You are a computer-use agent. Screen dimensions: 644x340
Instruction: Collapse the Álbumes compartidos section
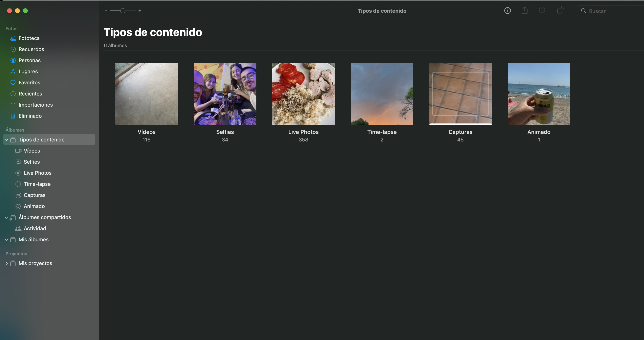coord(7,218)
